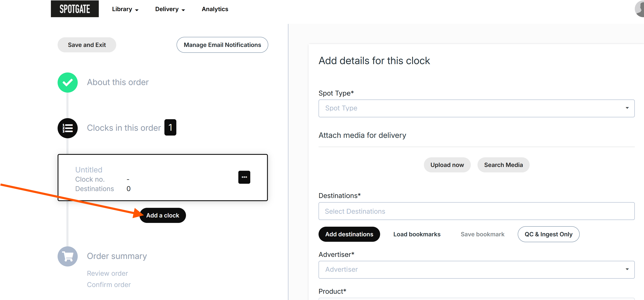This screenshot has height=300, width=644.
Task: Click the green checkmark step icon
Action: coord(67,83)
